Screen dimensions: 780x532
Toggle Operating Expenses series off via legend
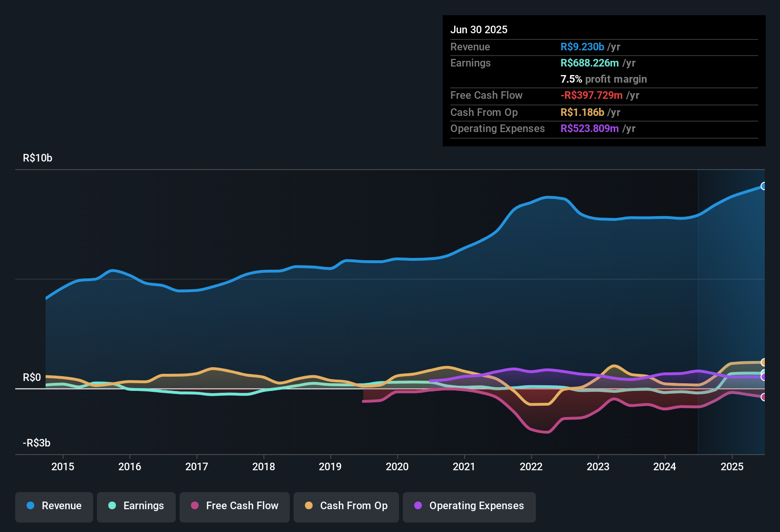pyautogui.click(x=469, y=507)
